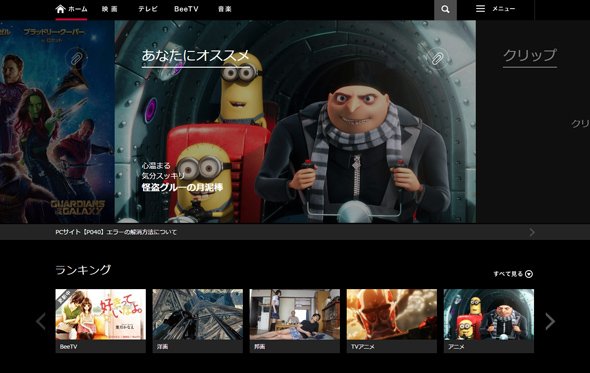Open search with the magnifier icon
The width and height of the screenshot is (590, 373).
click(x=445, y=9)
